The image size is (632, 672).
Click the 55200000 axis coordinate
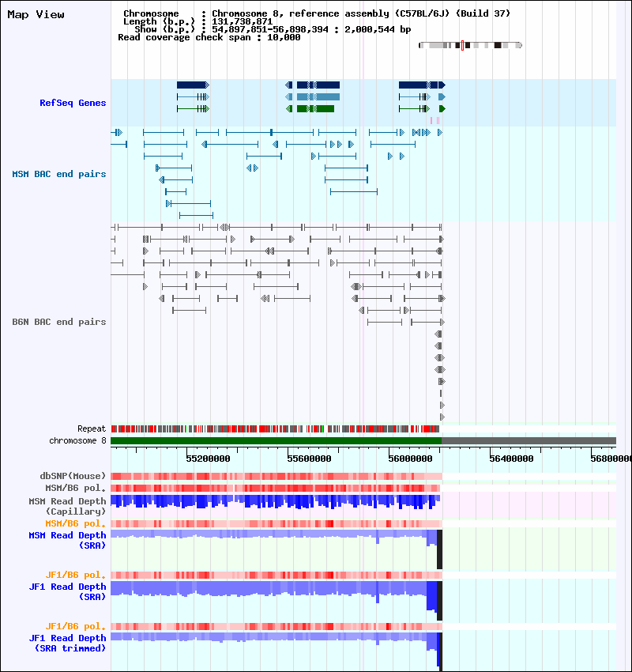tap(208, 459)
